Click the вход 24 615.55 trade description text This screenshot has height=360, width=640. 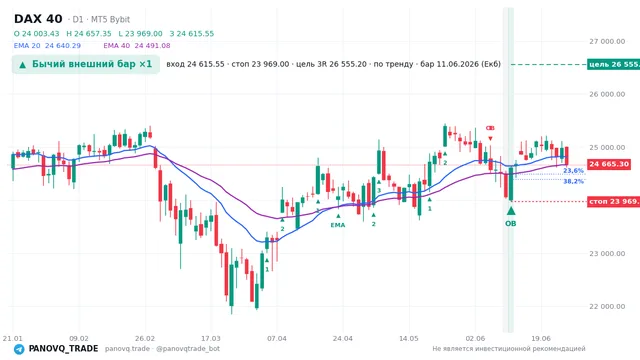point(333,64)
